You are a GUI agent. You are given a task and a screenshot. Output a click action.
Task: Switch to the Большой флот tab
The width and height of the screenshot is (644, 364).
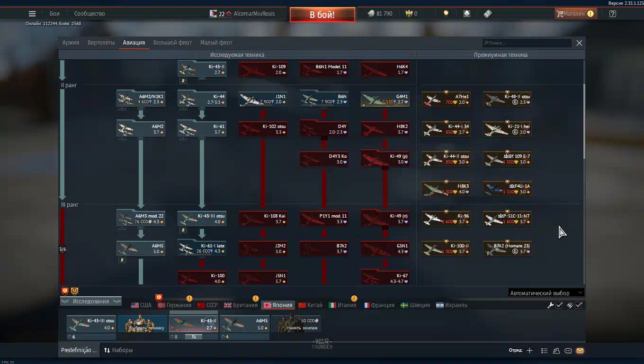(x=172, y=43)
